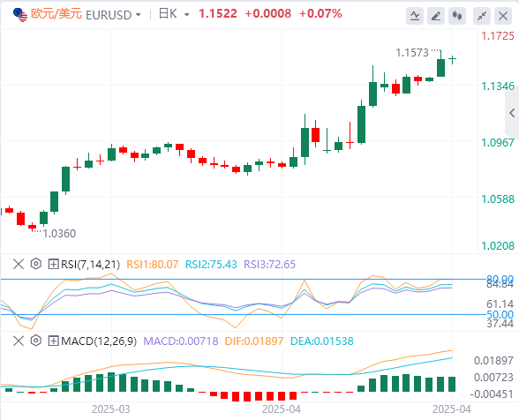
Task: Open MACD indicator settings hexagon
Action: (35, 341)
